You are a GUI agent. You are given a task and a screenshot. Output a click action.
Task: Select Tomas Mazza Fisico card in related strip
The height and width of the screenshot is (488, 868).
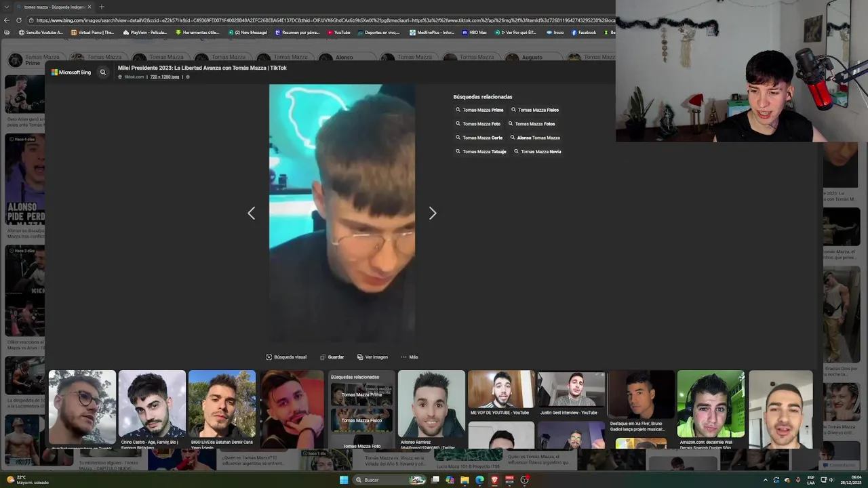pos(361,420)
